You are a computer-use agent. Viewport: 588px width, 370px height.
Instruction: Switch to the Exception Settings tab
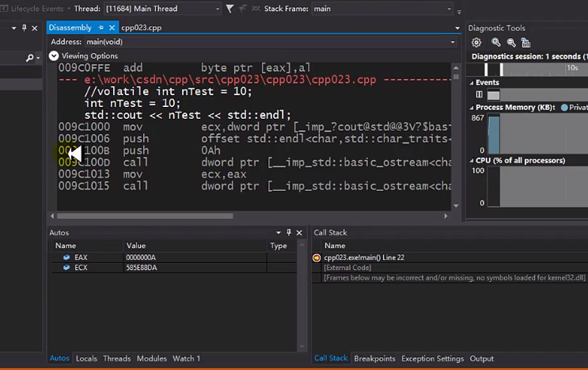(x=432, y=358)
